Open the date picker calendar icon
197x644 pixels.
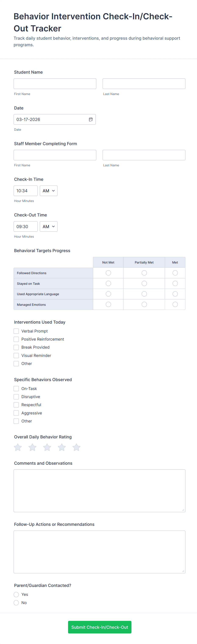(x=91, y=119)
